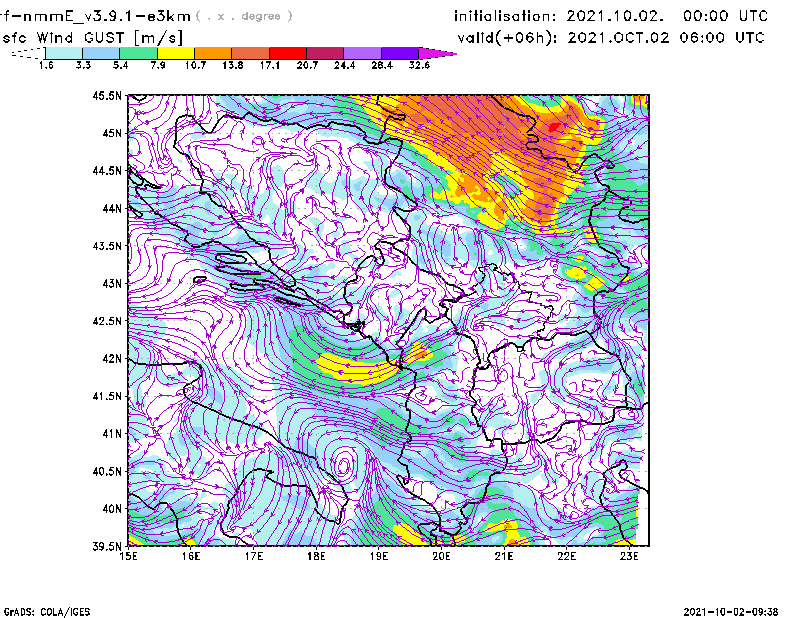This screenshot has width=800, height=618.
Task: Click the "39.5N" latitude label
Action: click(107, 547)
